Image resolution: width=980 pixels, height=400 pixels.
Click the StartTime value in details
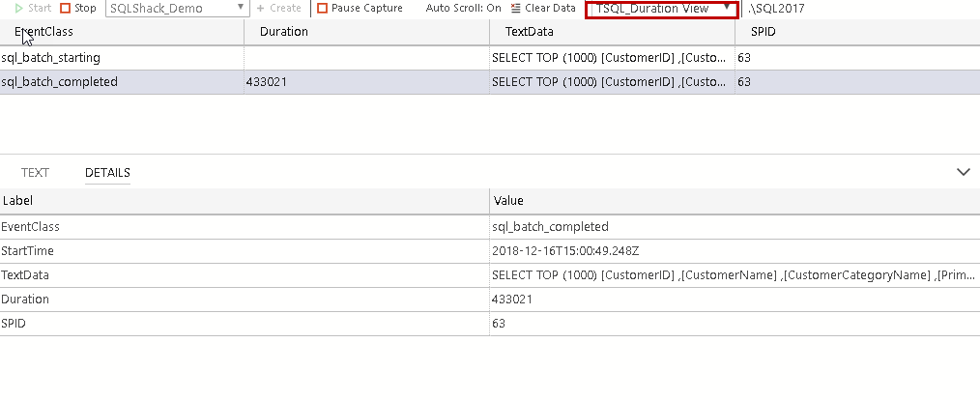tap(565, 251)
